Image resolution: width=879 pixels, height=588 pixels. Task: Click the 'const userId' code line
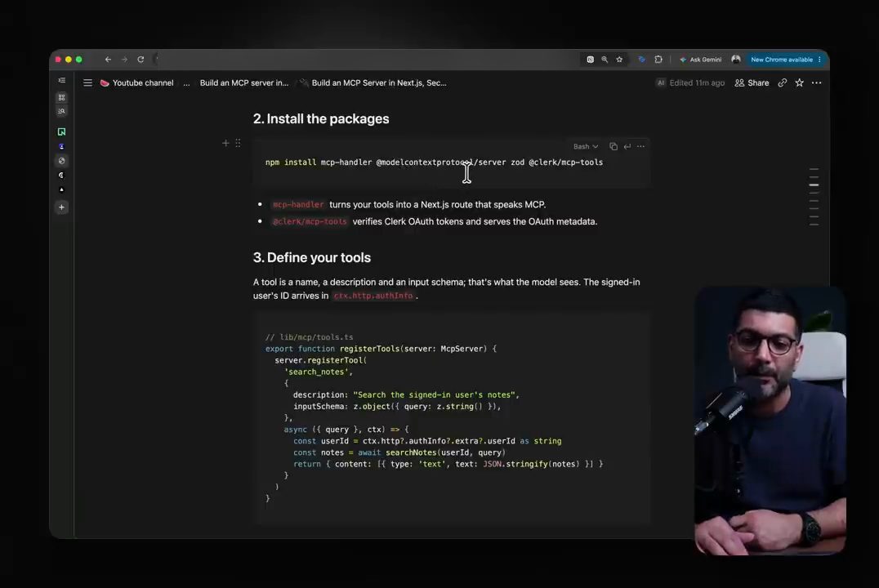pyautogui.click(x=427, y=441)
